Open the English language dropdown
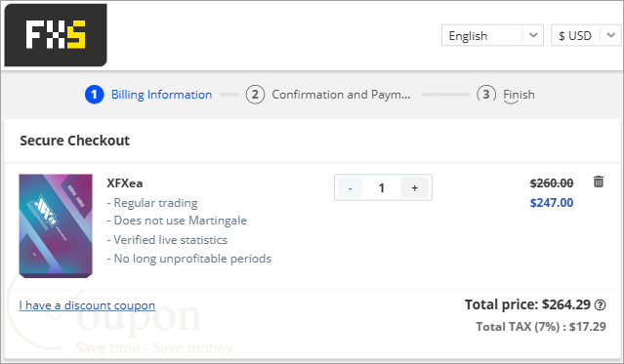 pyautogui.click(x=492, y=35)
